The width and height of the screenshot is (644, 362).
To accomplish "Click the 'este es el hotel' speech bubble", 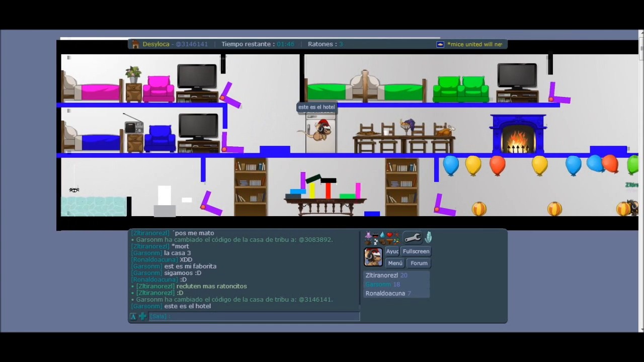I will point(316,107).
